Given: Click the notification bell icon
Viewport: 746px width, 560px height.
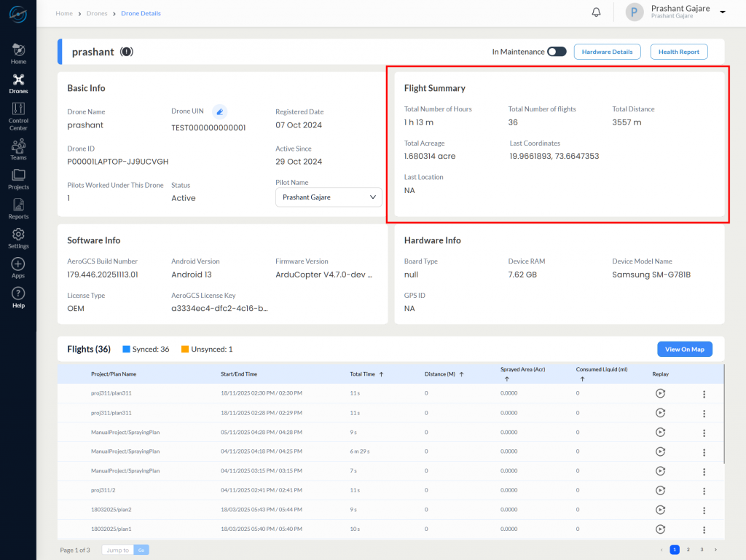Looking at the screenshot, I should (596, 12).
